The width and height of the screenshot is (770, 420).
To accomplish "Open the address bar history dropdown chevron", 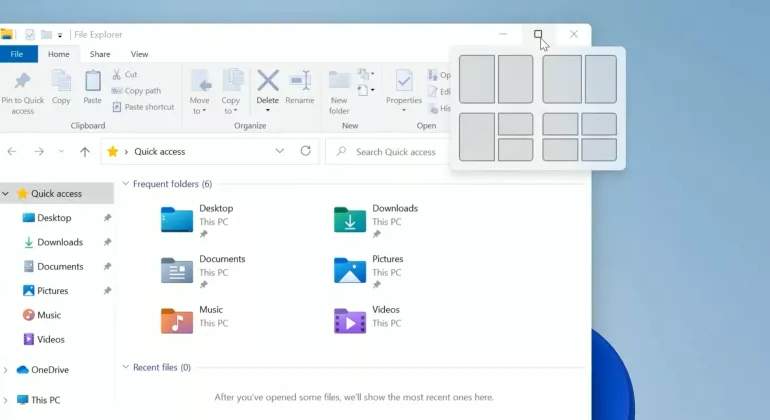I will tap(279, 151).
